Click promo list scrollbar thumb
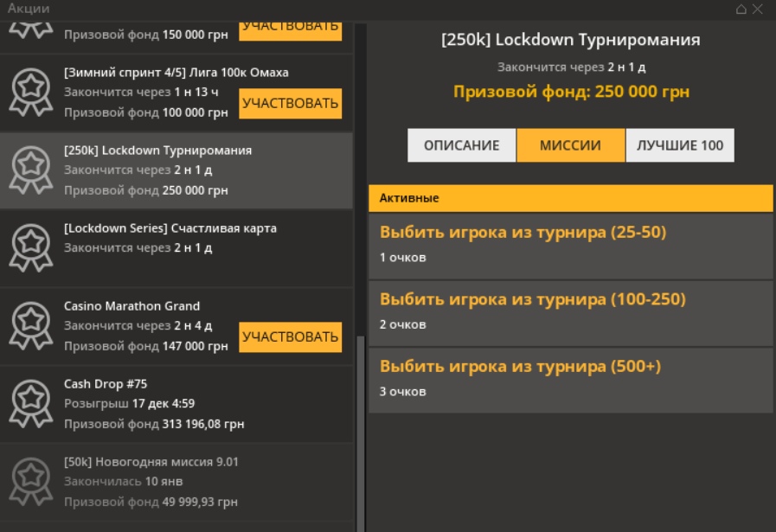The height and width of the screenshot is (532, 776). coord(361,434)
